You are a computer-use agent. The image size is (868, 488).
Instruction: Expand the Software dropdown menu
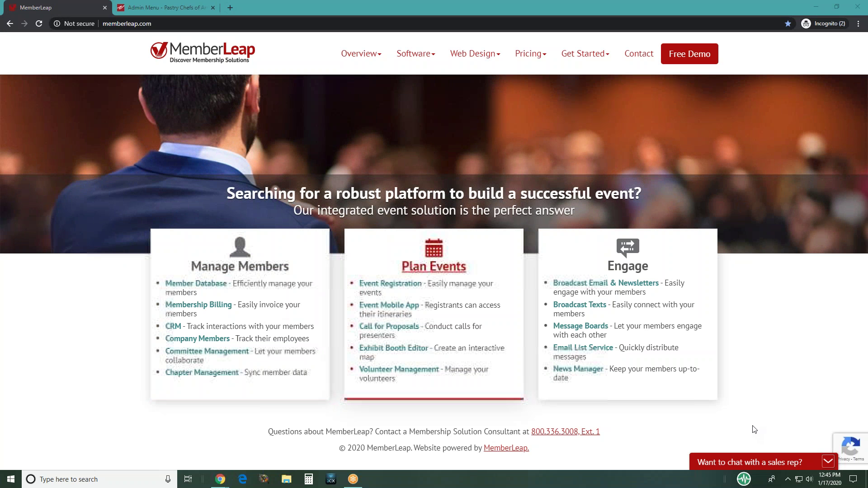(416, 54)
